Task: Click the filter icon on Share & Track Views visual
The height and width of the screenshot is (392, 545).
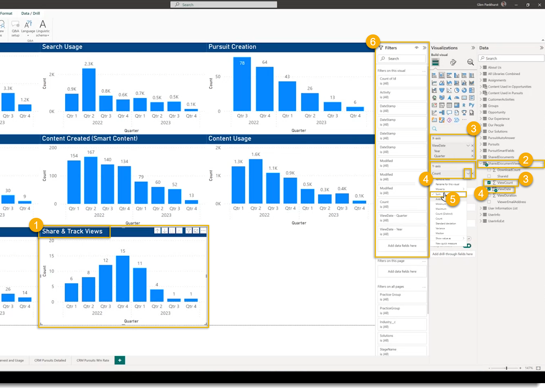Action: pyautogui.click(x=189, y=231)
